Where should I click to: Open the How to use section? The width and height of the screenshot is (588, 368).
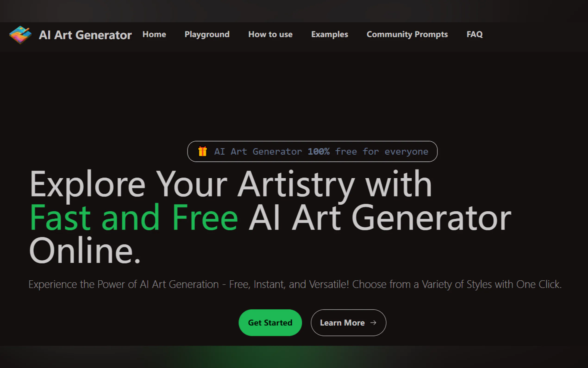[x=270, y=34]
